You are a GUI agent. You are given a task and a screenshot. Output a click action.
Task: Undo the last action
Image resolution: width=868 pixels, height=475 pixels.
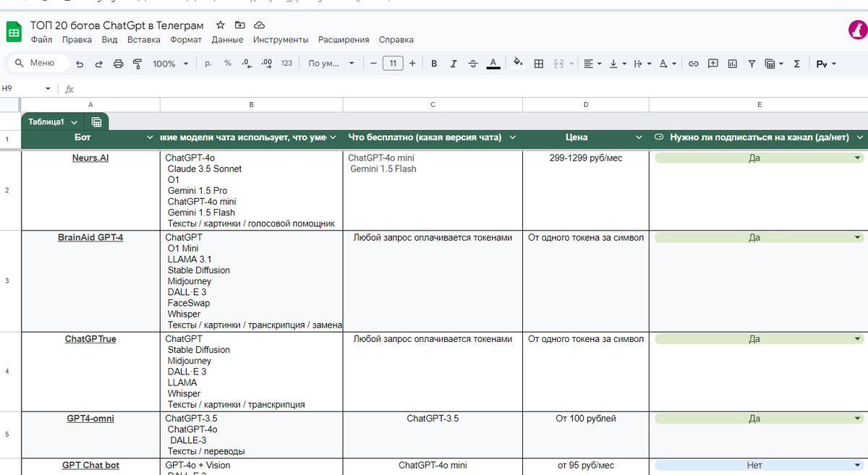pos(80,64)
